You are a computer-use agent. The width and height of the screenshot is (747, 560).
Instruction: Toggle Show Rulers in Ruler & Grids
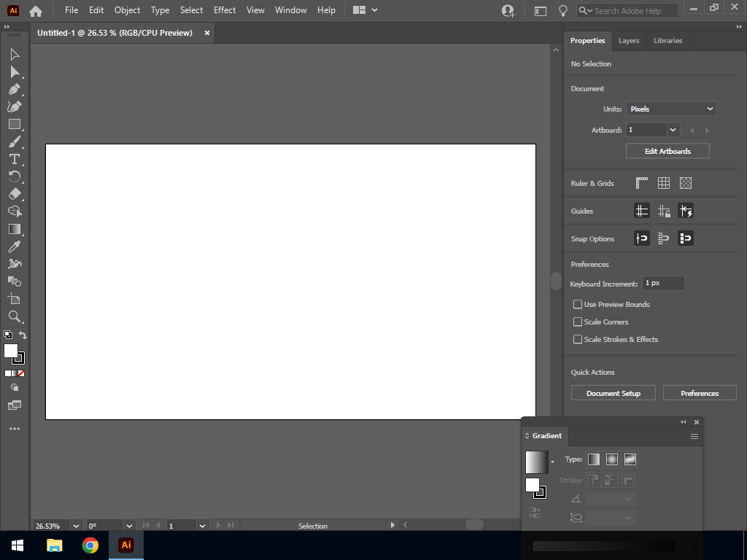pos(642,183)
